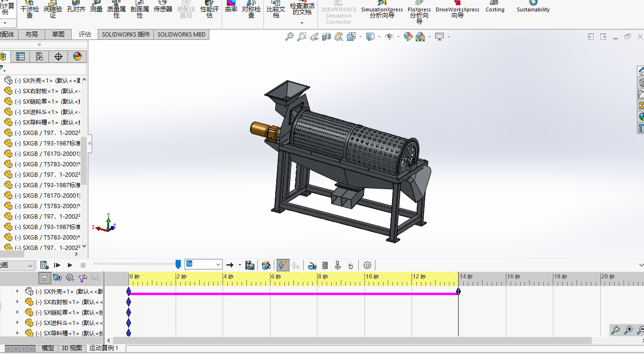The width and height of the screenshot is (644, 354).
Task: Expand the 检查激活的文档 dropdown arrow
Action: pos(302,22)
